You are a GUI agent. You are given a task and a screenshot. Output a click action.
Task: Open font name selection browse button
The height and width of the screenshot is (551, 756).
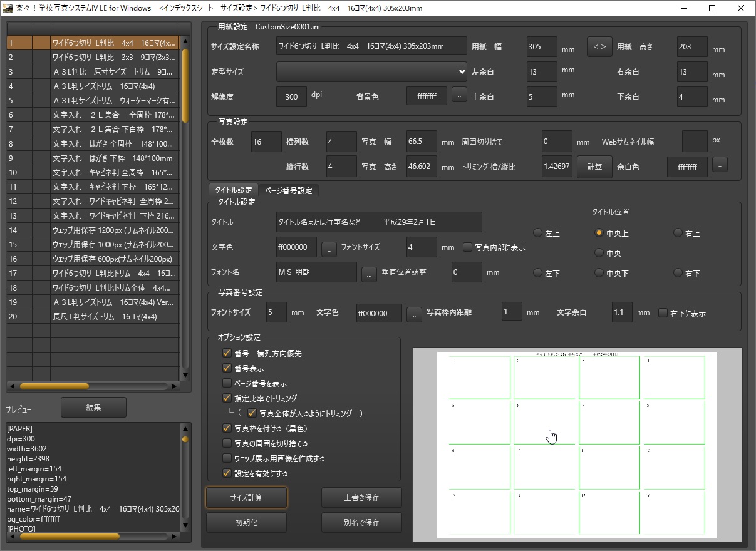pyautogui.click(x=369, y=274)
